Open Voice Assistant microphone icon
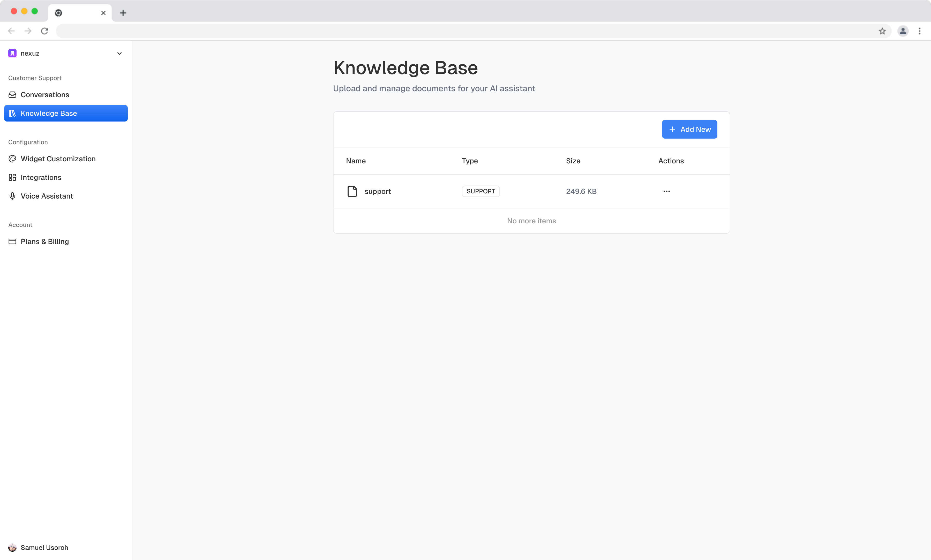Image resolution: width=931 pixels, height=560 pixels. pyautogui.click(x=12, y=196)
